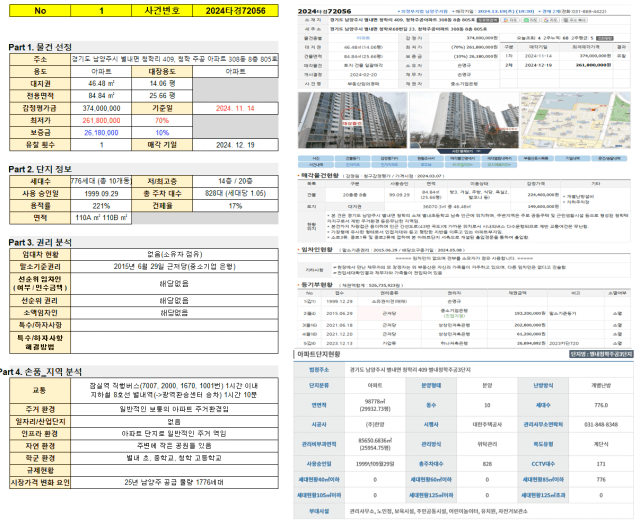Screen dimensions: 640x524
Task: Select the 문건/송달내역 tab
Action: click(609, 158)
